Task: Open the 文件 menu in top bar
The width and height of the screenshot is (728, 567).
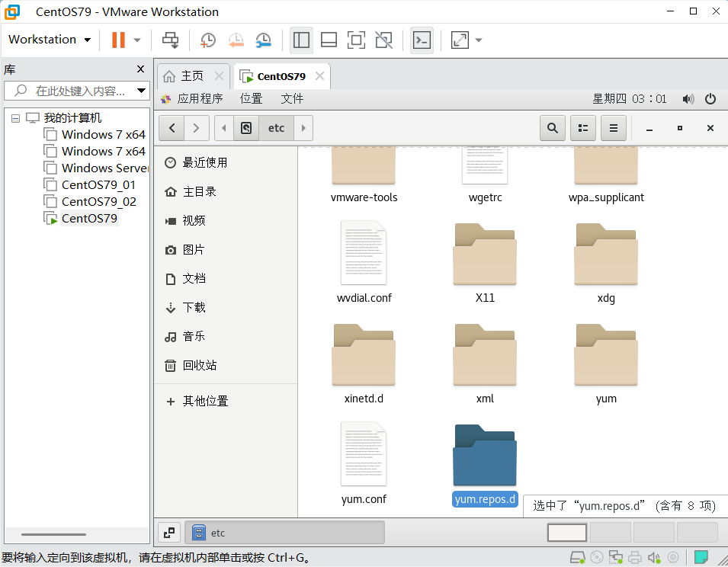Action: click(292, 98)
